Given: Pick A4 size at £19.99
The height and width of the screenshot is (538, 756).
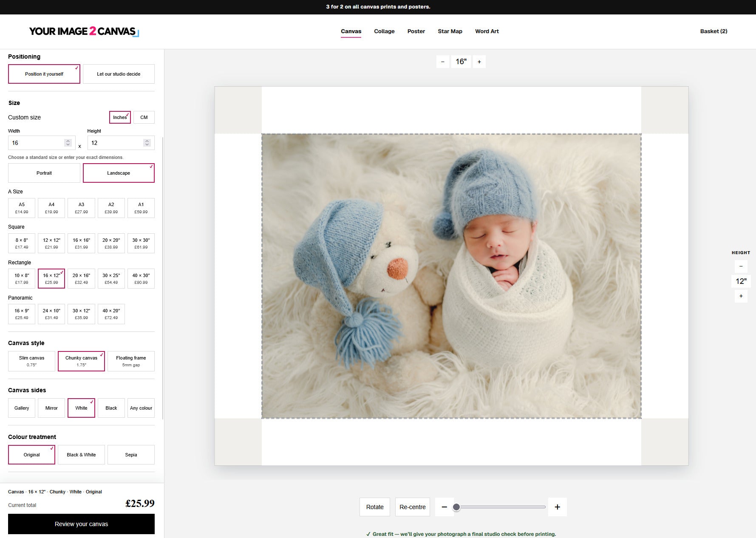Looking at the screenshot, I should [51, 208].
